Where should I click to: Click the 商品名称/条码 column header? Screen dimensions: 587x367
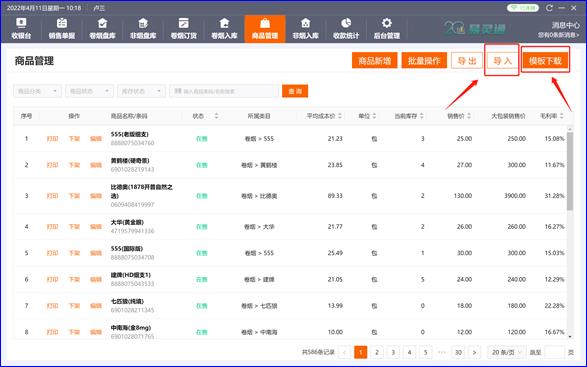coord(129,116)
